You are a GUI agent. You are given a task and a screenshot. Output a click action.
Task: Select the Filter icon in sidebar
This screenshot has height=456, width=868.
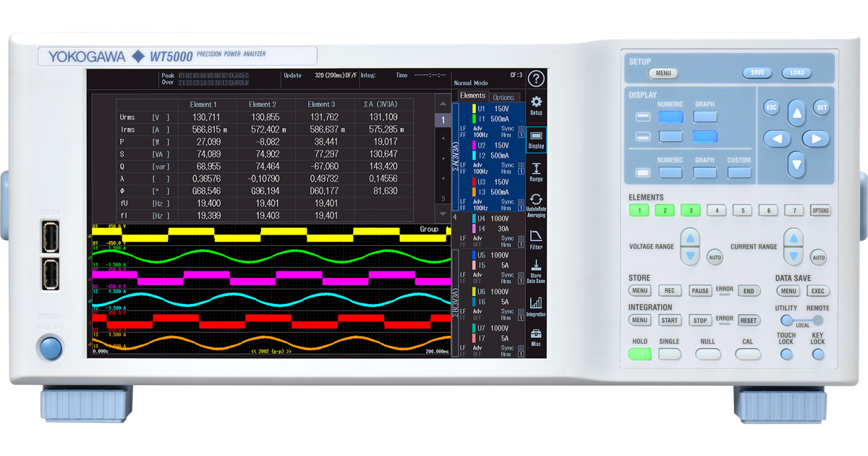pos(536,239)
